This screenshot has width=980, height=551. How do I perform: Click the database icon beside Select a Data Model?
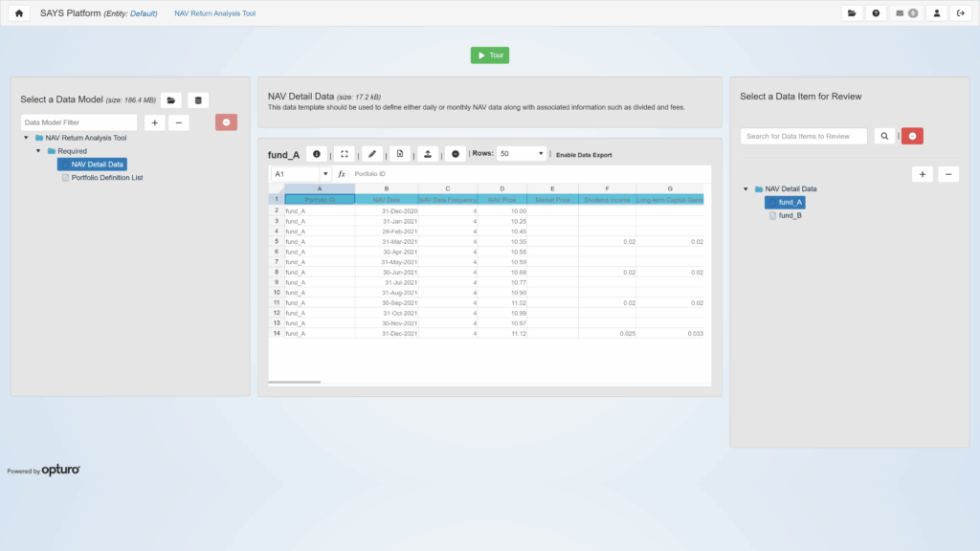pos(198,100)
